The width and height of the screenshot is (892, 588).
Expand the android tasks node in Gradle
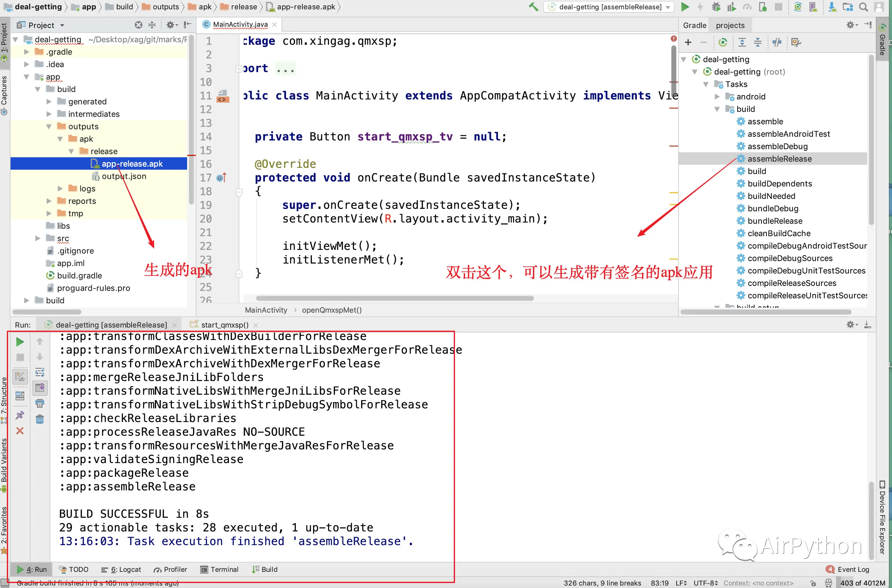717,97
